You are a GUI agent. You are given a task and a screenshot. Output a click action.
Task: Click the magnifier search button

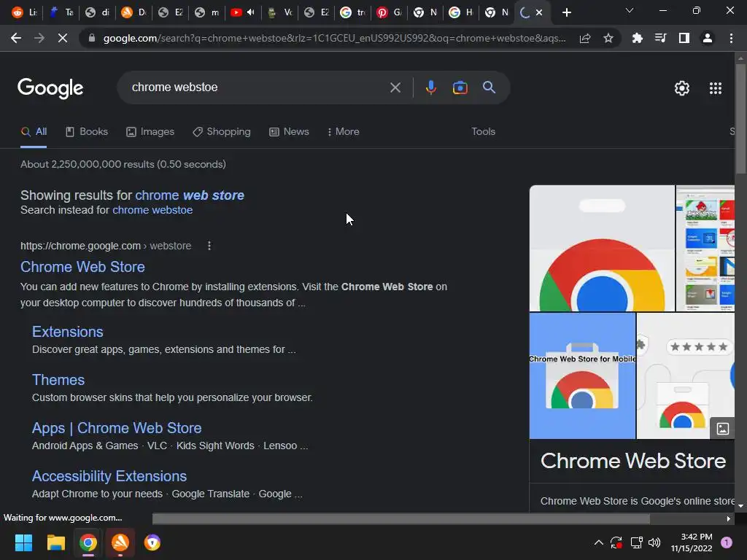point(489,87)
